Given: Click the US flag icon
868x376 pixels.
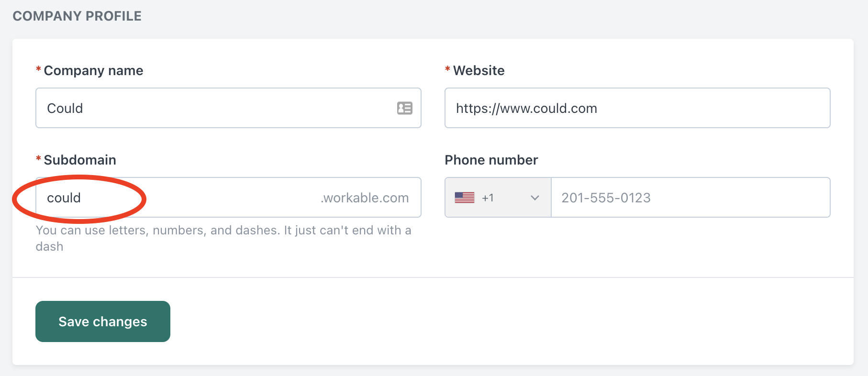Looking at the screenshot, I should pyautogui.click(x=465, y=198).
